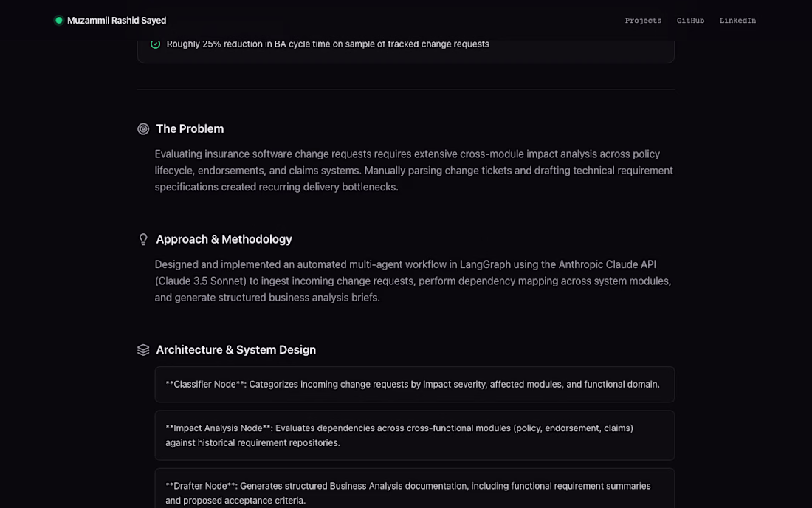Image resolution: width=812 pixels, height=508 pixels.
Task: Select the Classifier Node card
Action: [414, 384]
